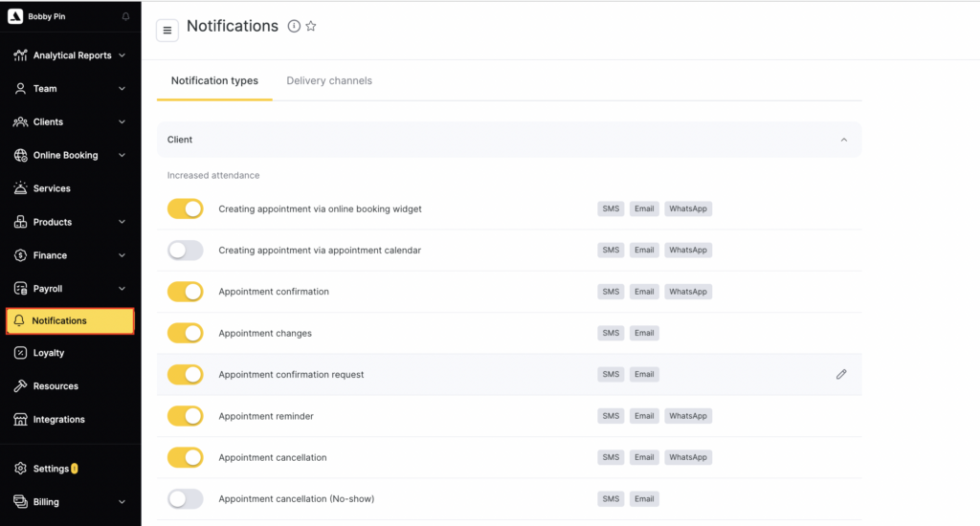Open Integrations in the sidebar
Screen dimensions: 980x526
pyautogui.click(x=58, y=420)
